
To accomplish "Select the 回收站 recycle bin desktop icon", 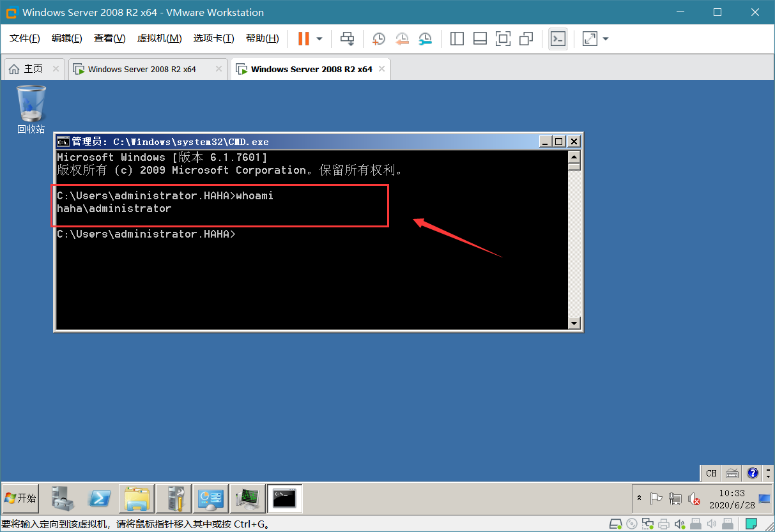I will pyautogui.click(x=31, y=109).
